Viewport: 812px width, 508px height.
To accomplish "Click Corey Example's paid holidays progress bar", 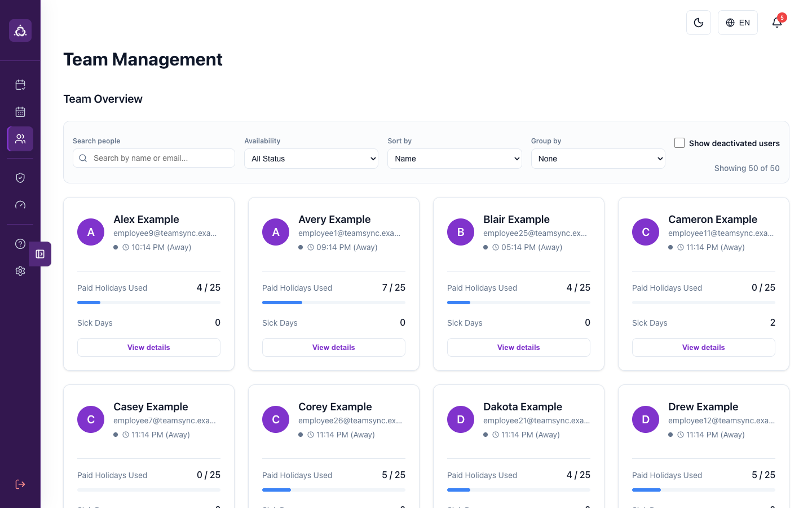I will pyautogui.click(x=334, y=490).
